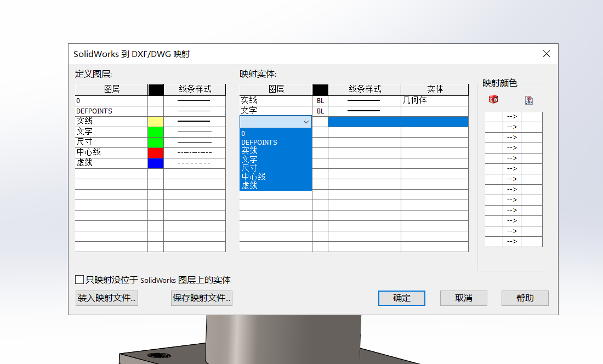Viewport: 603px width, 364px height.
Task: Click the black color header in 定义图层 table
Action: [x=156, y=89]
